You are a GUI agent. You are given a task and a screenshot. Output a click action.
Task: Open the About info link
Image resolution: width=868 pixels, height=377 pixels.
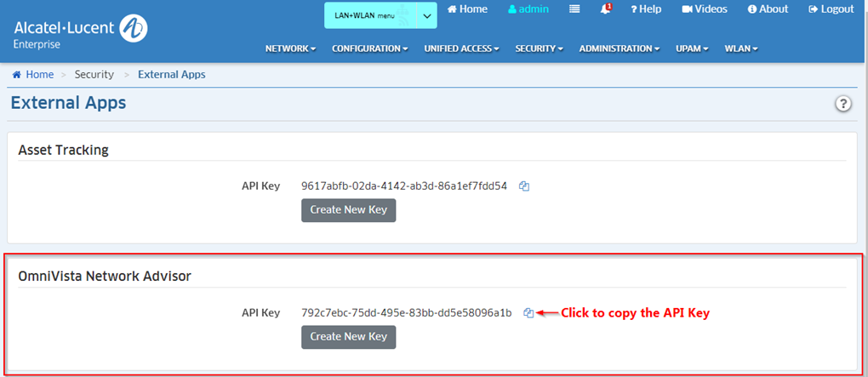(x=768, y=9)
